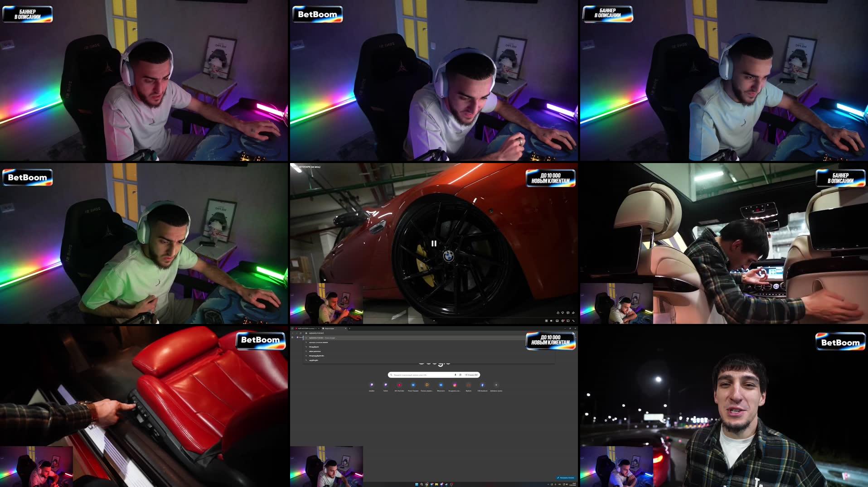Viewport: 868px width, 487px height.
Task: Open the Twitch shortcut on the new tab page
Action: point(386,385)
